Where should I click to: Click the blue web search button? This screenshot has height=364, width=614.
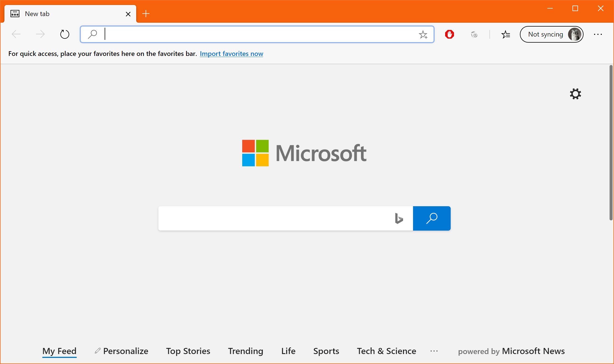point(432,218)
